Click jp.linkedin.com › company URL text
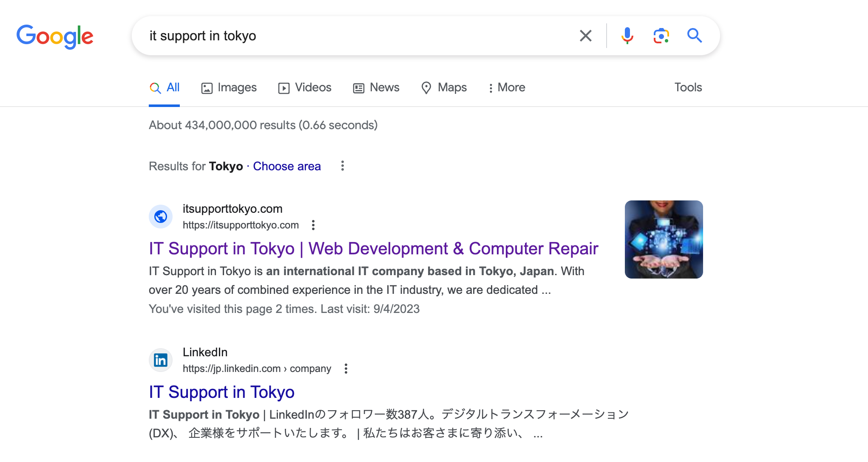 [x=257, y=369]
